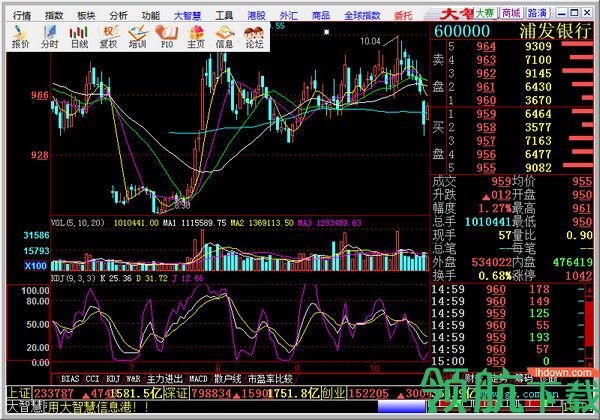Click the 路演 roadshow button

pyautogui.click(x=537, y=13)
